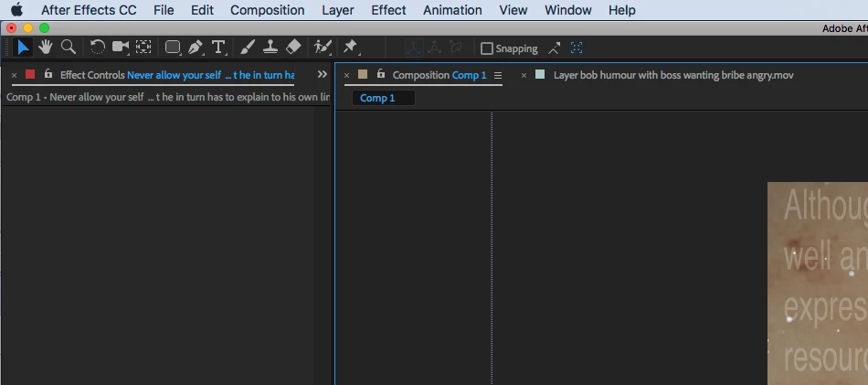
Task: Close the Layer bob humour tab
Action: [x=524, y=75]
